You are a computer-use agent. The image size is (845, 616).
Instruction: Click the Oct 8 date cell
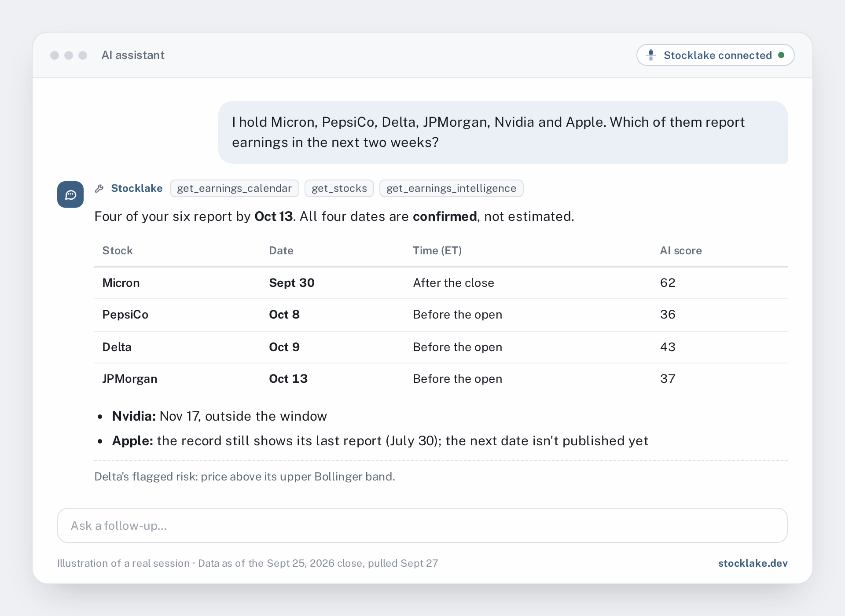[x=284, y=315]
